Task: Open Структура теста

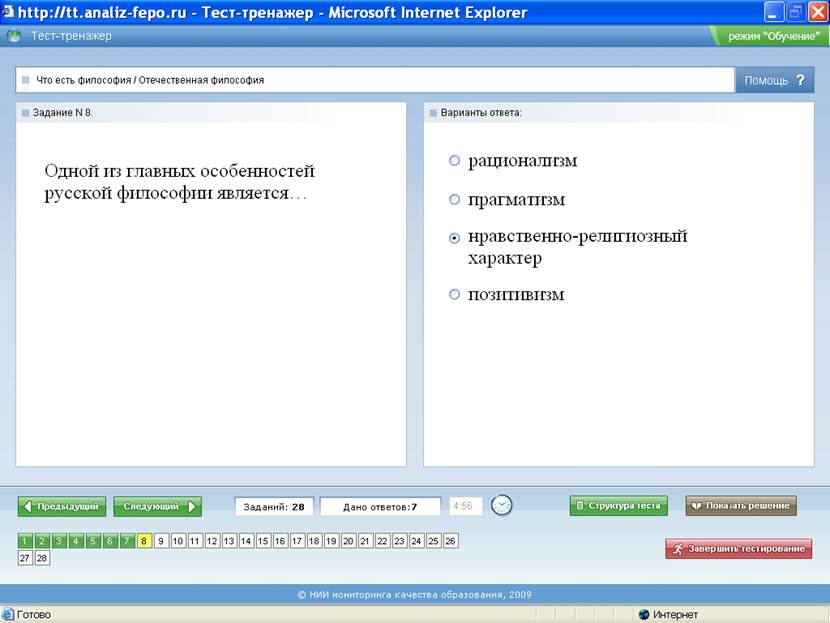Action: [x=619, y=506]
